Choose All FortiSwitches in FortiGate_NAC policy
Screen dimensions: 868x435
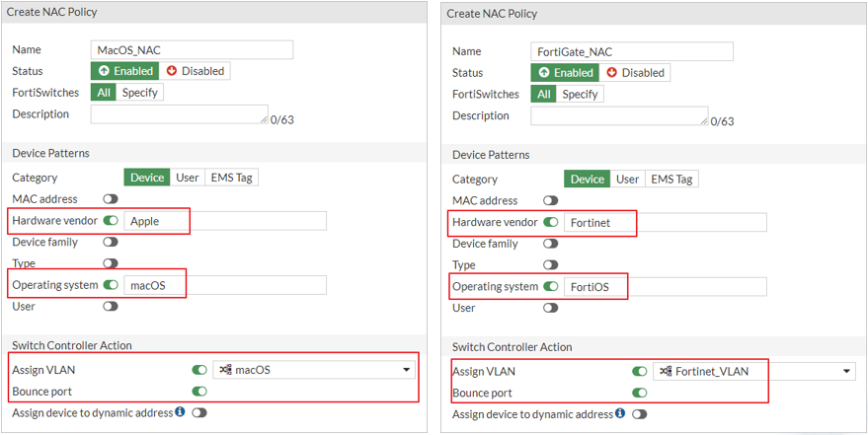543,94
